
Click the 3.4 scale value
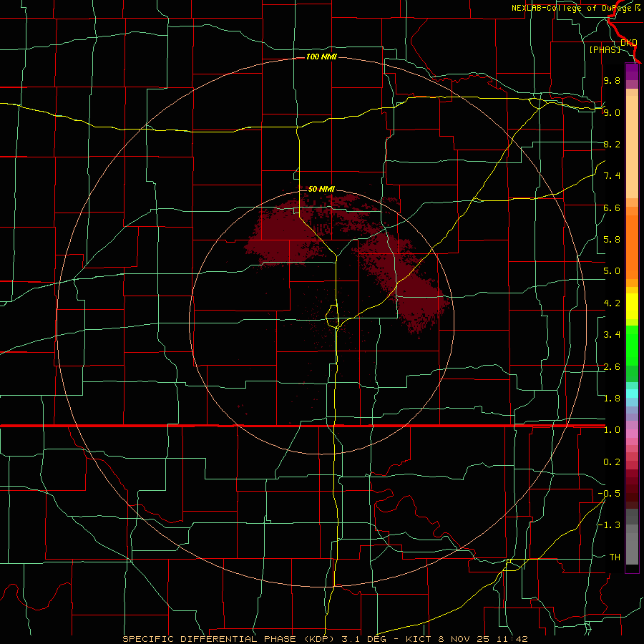(612, 335)
